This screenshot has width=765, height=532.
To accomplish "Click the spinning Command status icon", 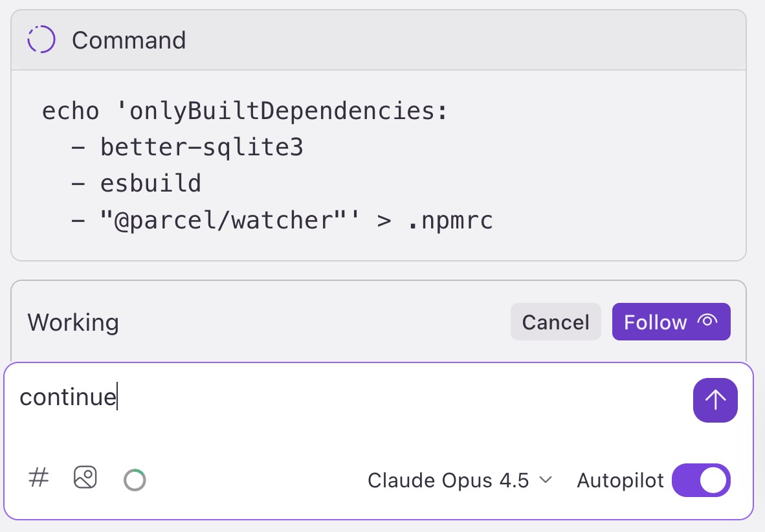I will coord(41,39).
